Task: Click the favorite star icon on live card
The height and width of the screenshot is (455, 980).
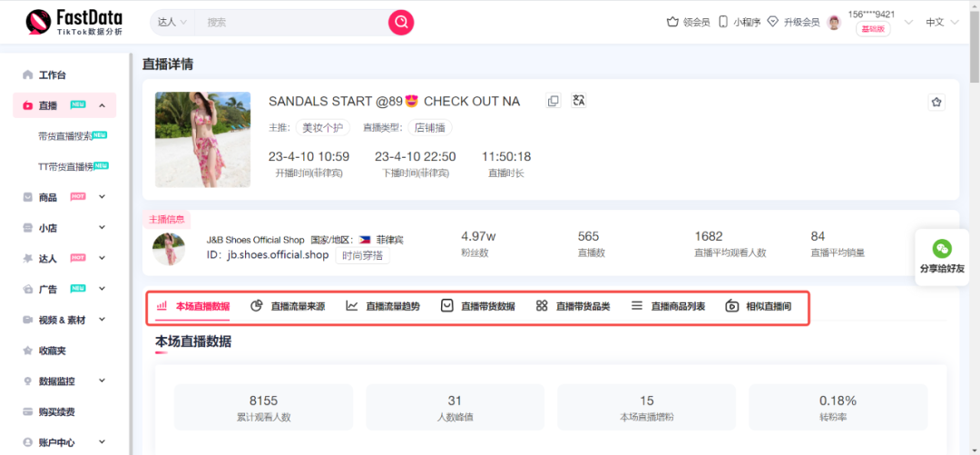Action: (936, 103)
